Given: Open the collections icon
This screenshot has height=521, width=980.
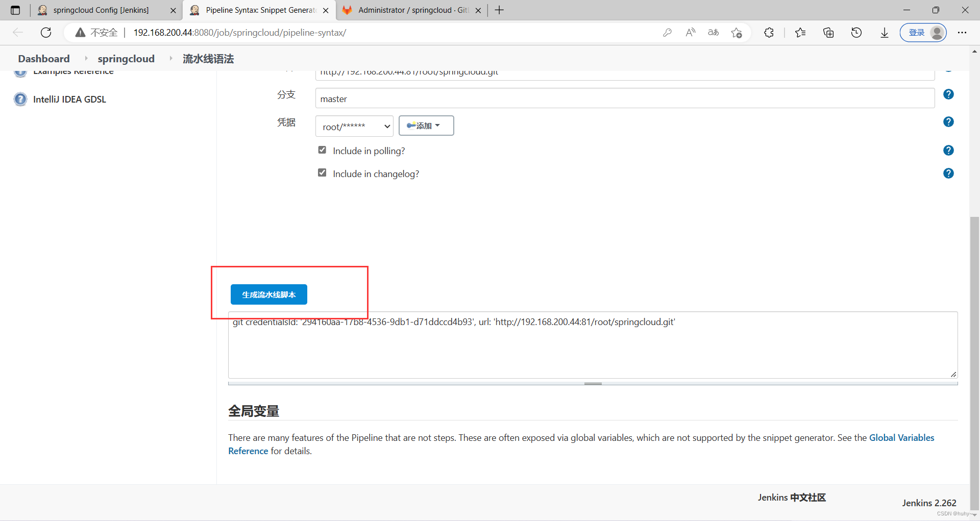Looking at the screenshot, I should point(828,33).
